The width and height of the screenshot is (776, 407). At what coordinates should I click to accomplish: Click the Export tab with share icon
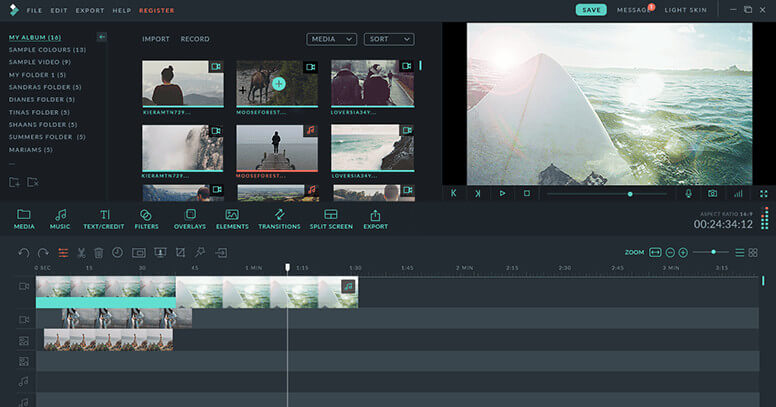(376, 219)
